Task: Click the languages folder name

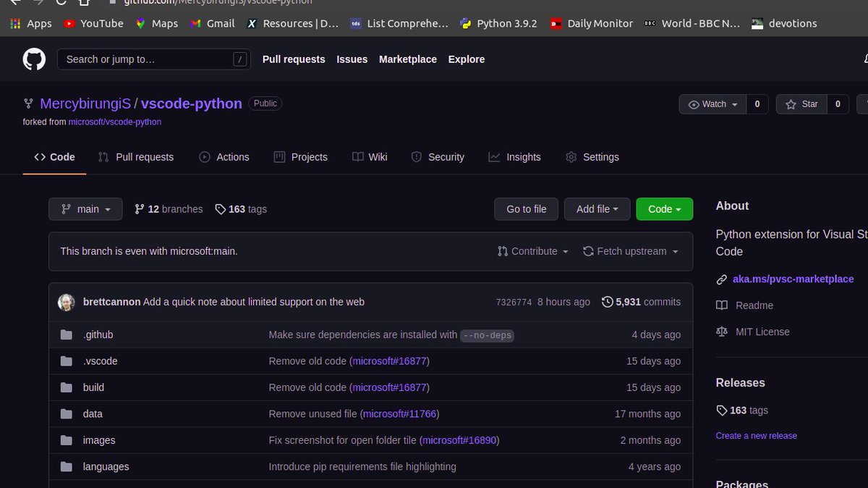Action: click(106, 467)
